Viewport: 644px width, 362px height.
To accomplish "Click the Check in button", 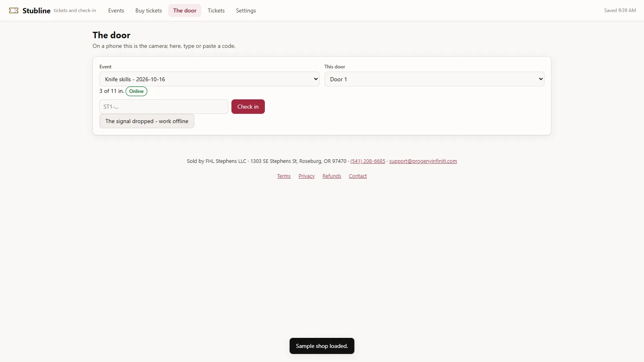I will pos(248,107).
